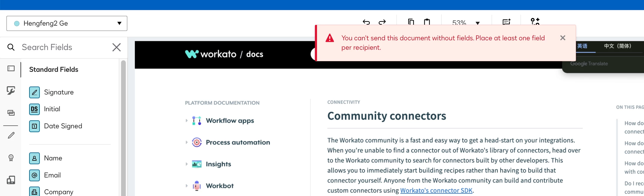Click the Date Signed field label
Viewport: 644px width, 196px height.
(x=63, y=126)
